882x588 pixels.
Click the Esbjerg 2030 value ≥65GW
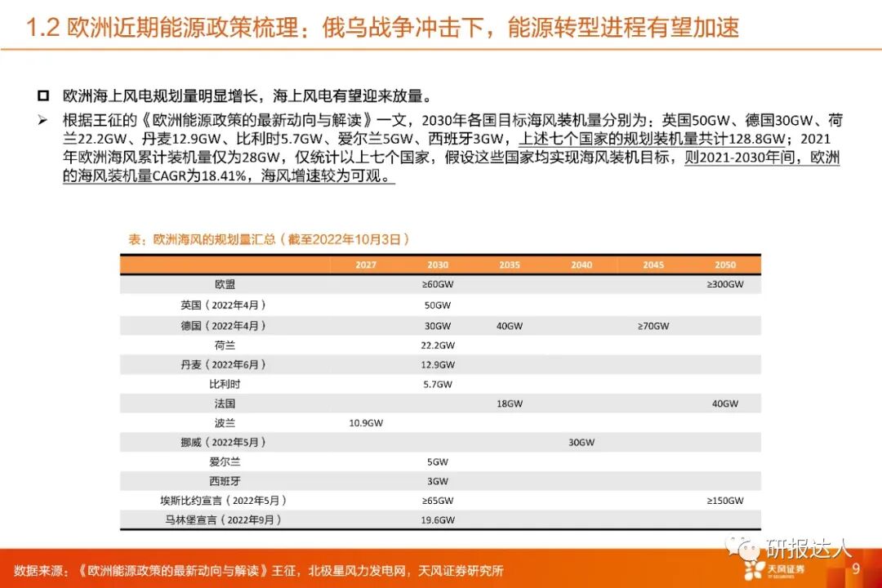click(438, 501)
